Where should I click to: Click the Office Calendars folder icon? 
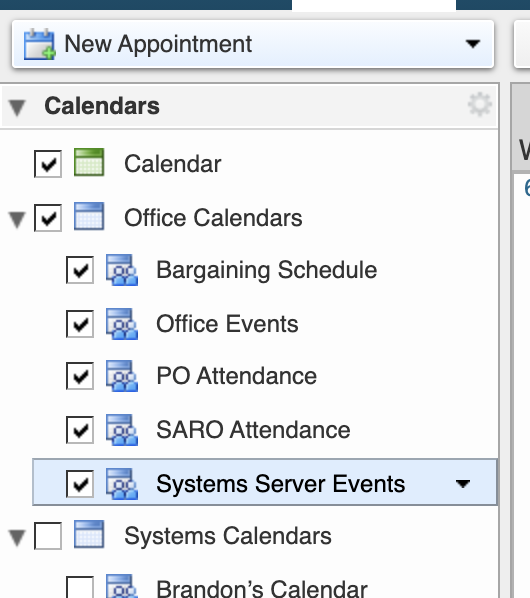[x=89, y=216]
